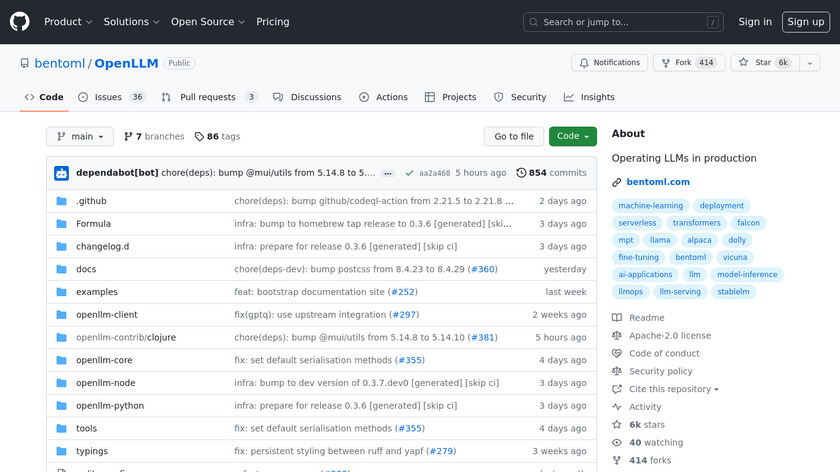840x472 pixels.
Task: Click the Formula folder icon
Action: click(62, 224)
